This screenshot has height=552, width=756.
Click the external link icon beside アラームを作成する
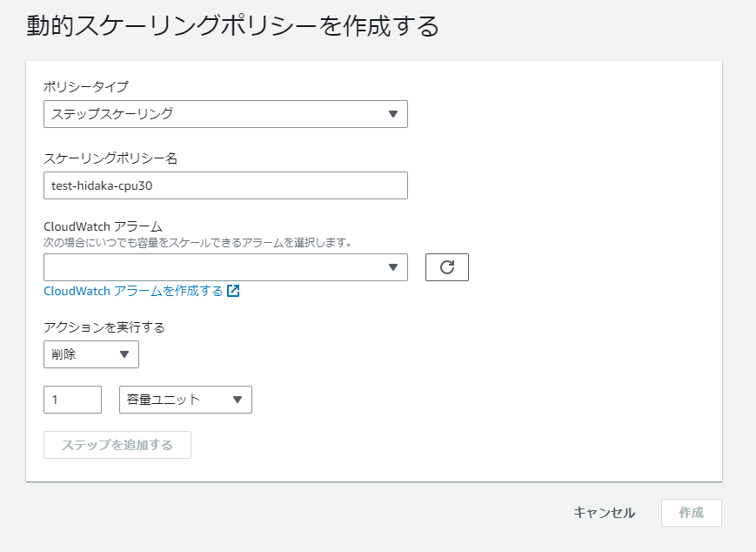pyautogui.click(x=233, y=291)
